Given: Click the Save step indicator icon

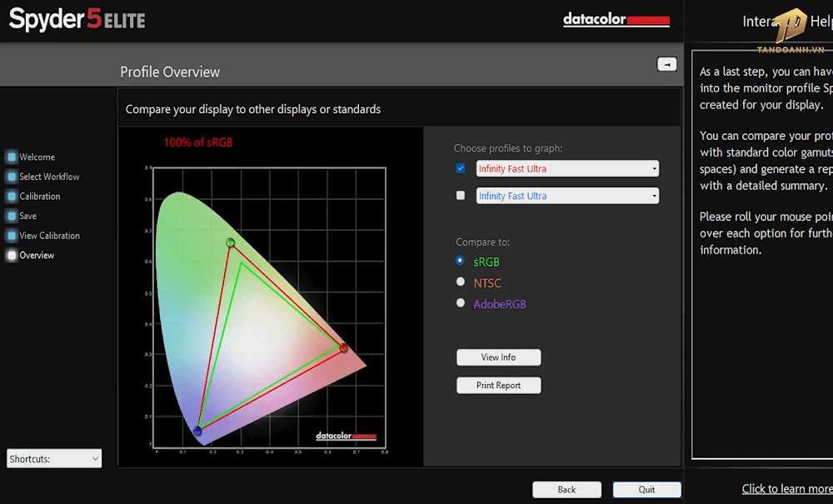Looking at the screenshot, I should point(12,216).
